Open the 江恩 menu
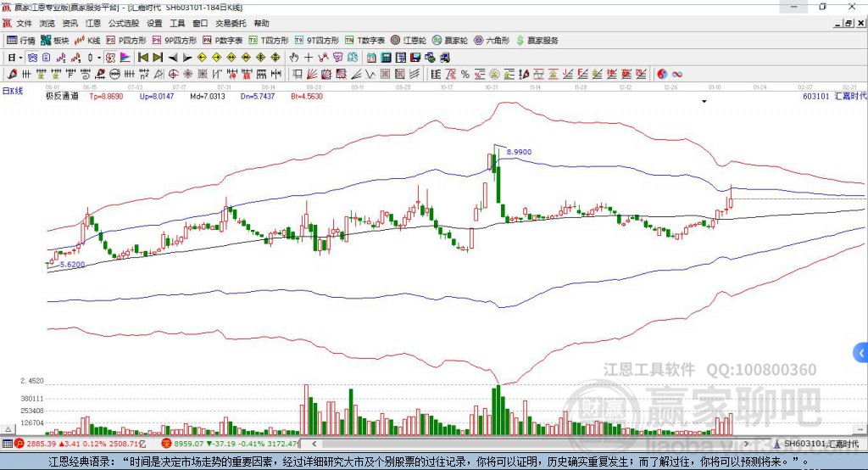Image resolution: width=868 pixels, height=470 pixels. pos(92,23)
